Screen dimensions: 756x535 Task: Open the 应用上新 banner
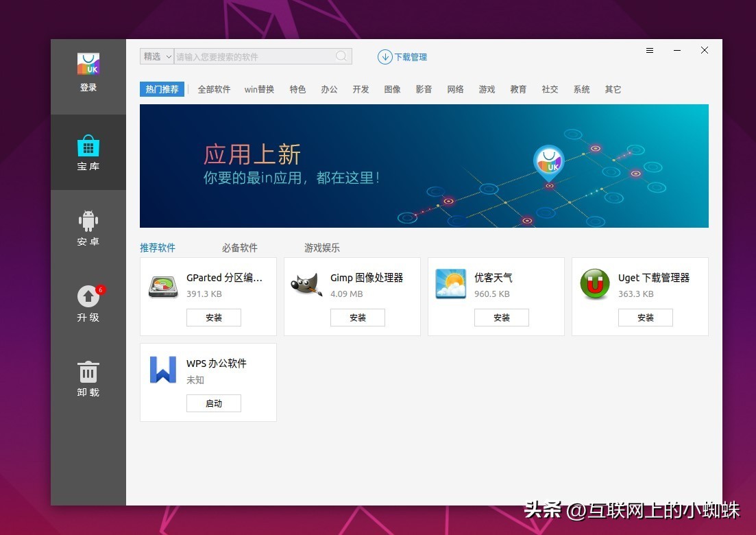coord(424,165)
